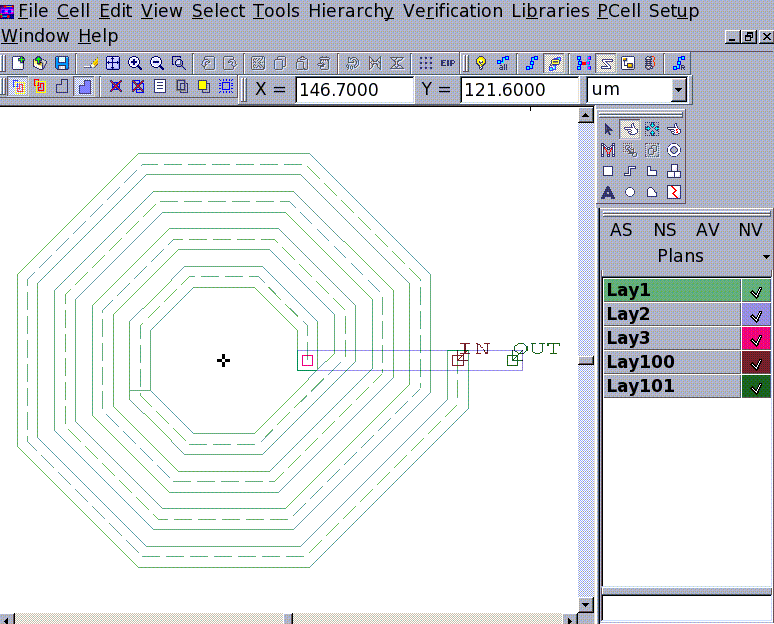
Task: Toggle the filled shape display icon
Action: pos(85,87)
